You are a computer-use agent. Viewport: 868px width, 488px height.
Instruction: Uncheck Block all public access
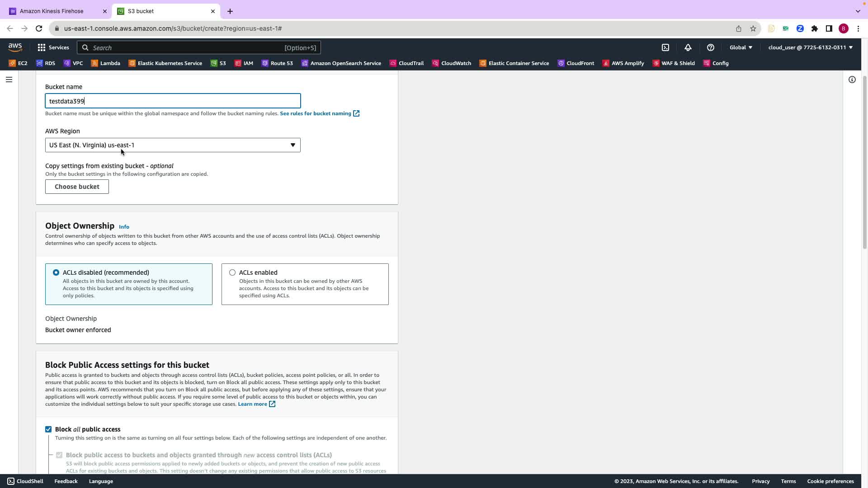pos(48,429)
